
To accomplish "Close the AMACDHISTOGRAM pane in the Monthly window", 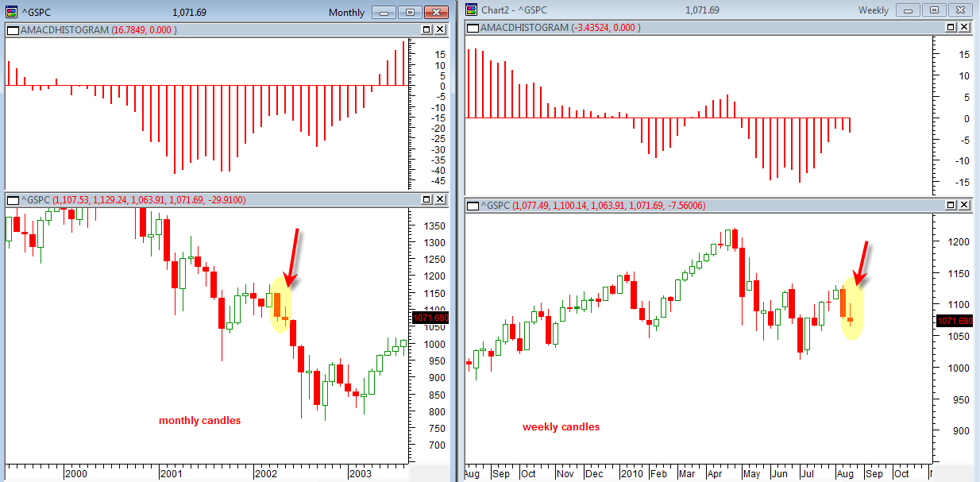I will pos(441,29).
